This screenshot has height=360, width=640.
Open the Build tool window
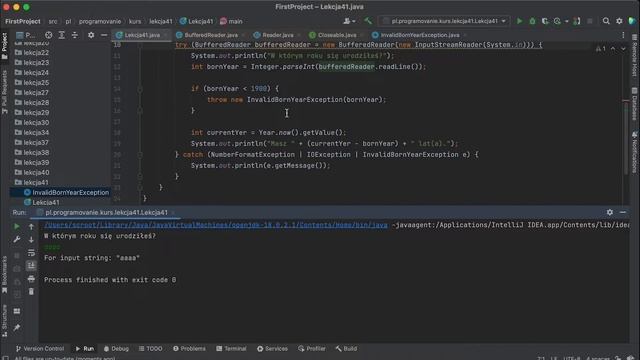pyautogui.click(x=346, y=349)
